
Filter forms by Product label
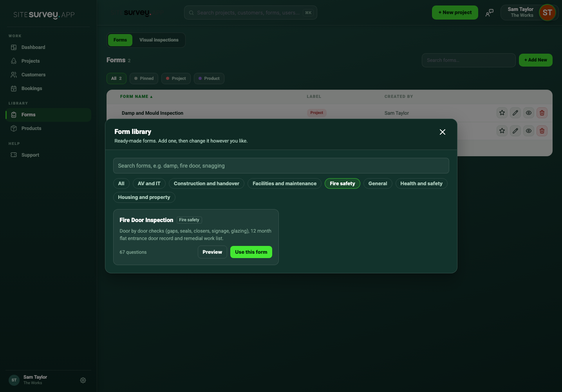pyautogui.click(x=209, y=78)
